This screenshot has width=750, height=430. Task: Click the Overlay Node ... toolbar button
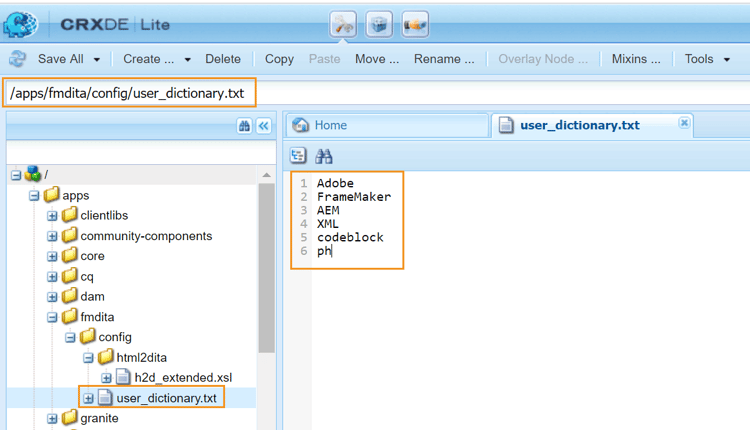(x=543, y=59)
